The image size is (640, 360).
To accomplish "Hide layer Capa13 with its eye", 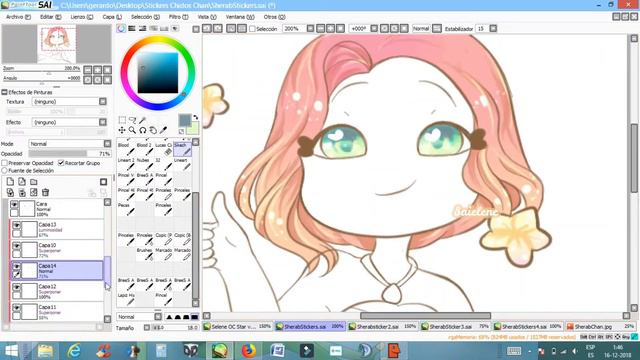I will (x=16, y=225).
